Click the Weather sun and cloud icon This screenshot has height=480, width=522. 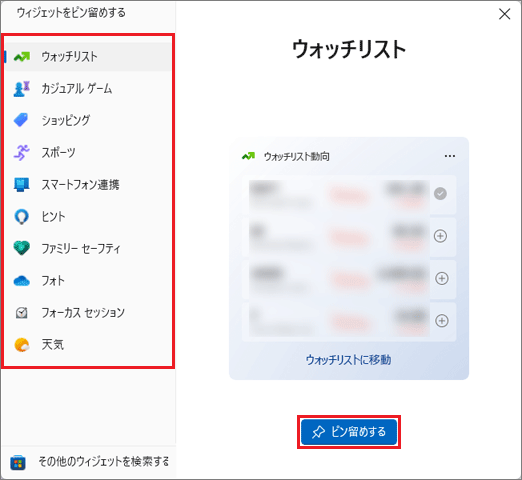(x=22, y=345)
